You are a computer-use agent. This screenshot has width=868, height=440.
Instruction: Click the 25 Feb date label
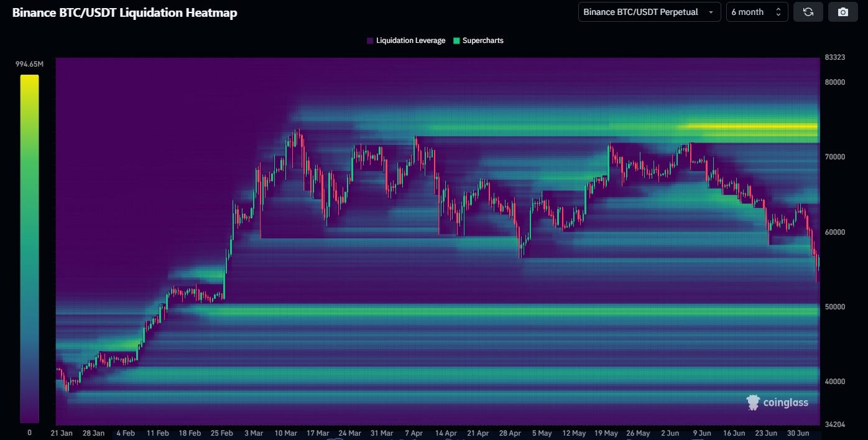[x=222, y=433]
